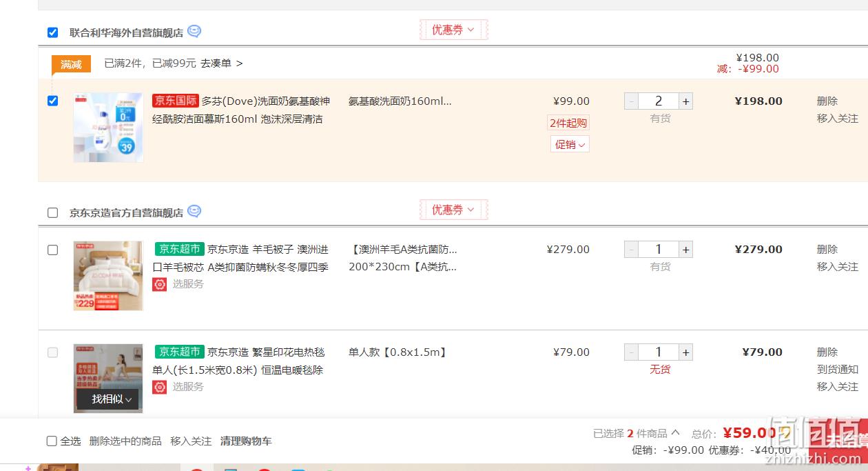Viewport: 868px width, 471px height.
Task: Click 选服务 text for 羊毛被子
Action: (188, 284)
